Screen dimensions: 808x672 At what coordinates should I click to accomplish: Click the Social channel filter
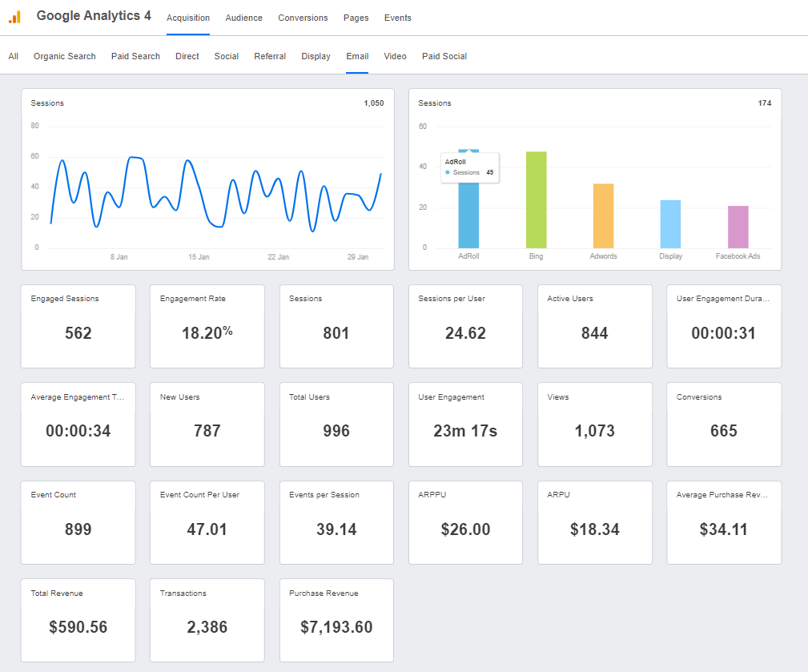point(226,56)
